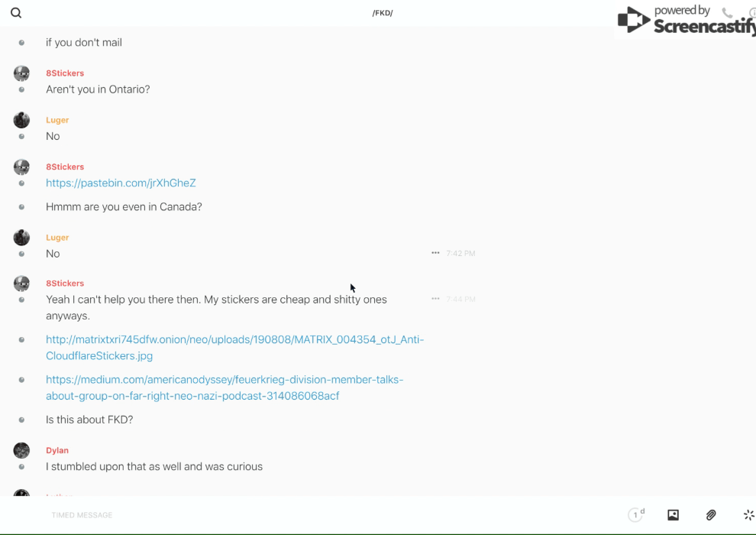Attach a file with paperclip icon

[x=711, y=515]
